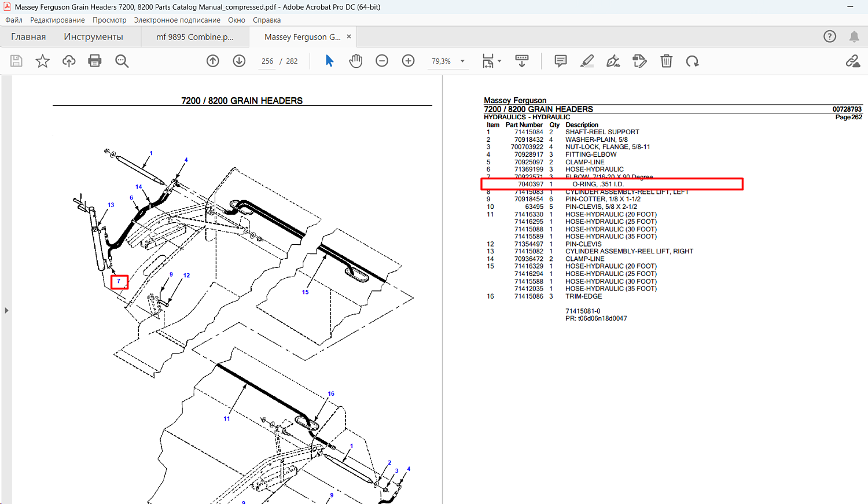Click the current page number field
The height and width of the screenshot is (504, 868).
point(267,61)
